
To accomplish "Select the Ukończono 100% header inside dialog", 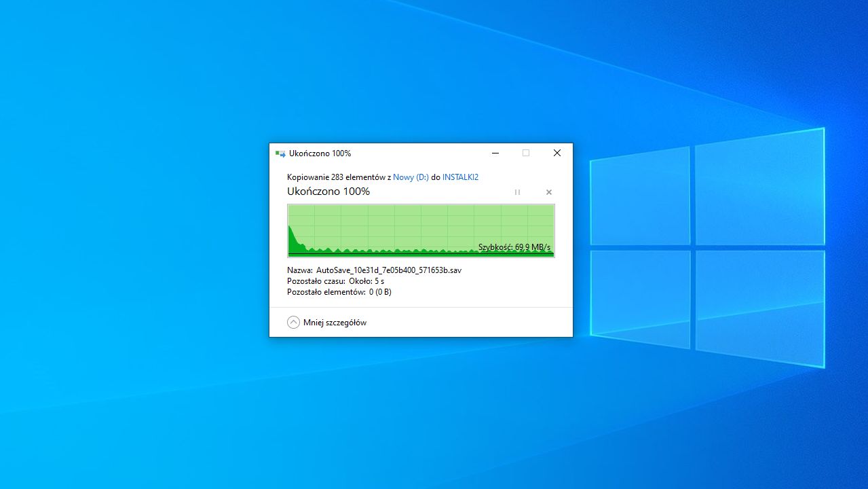I will [x=328, y=192].
